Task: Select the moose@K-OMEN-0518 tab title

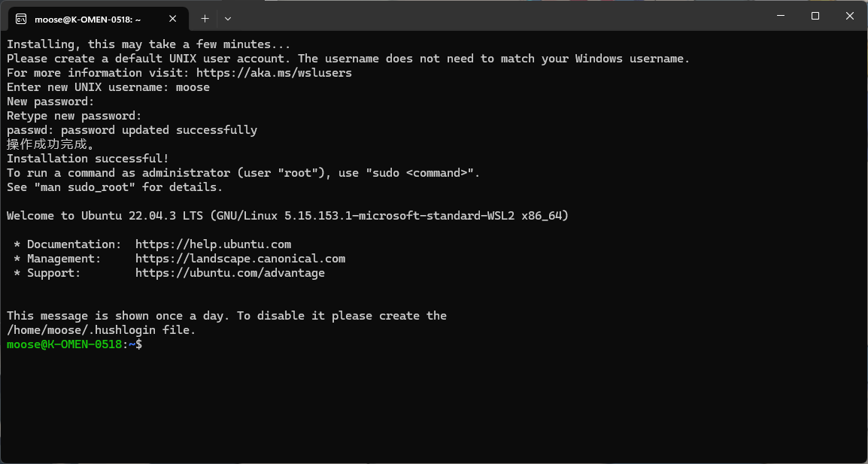Action: coord(87,19)
